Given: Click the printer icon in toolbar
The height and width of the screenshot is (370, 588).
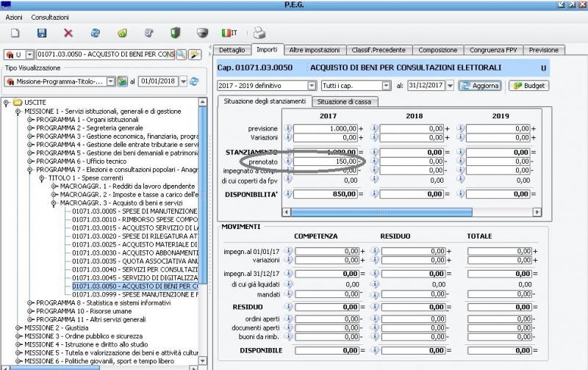Looking at the screenshot, I should point(259,33).
